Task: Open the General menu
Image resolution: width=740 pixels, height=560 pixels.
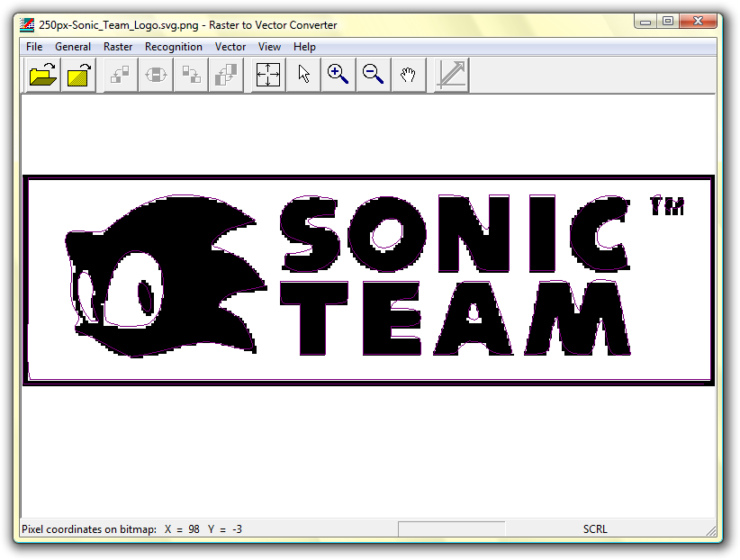Action: [73, 47]
